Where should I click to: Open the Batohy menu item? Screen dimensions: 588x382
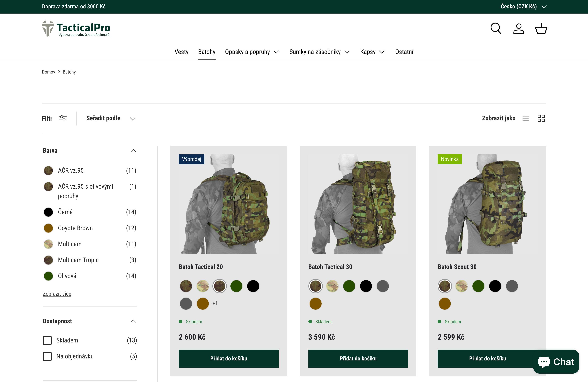click(207, 52)
